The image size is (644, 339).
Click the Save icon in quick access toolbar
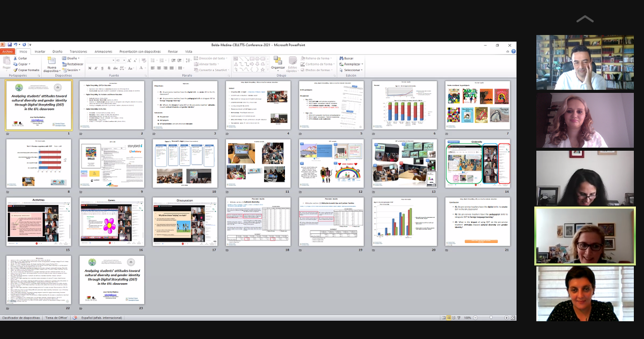click(9, 45)
